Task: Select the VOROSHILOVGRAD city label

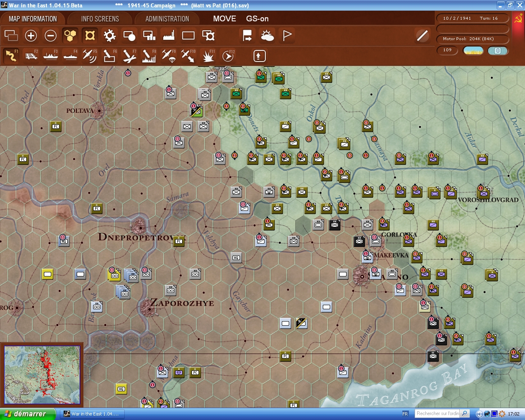Action: [x=488, y=200]
